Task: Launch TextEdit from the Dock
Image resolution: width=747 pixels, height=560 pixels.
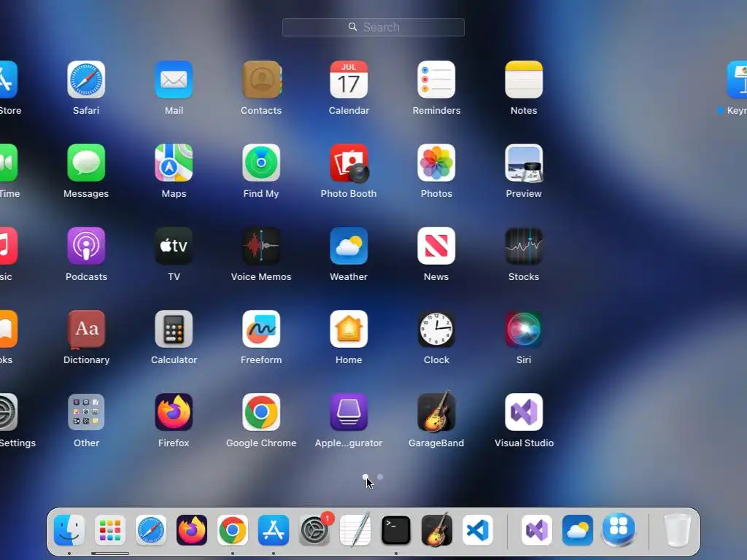Action: (355, 529)
